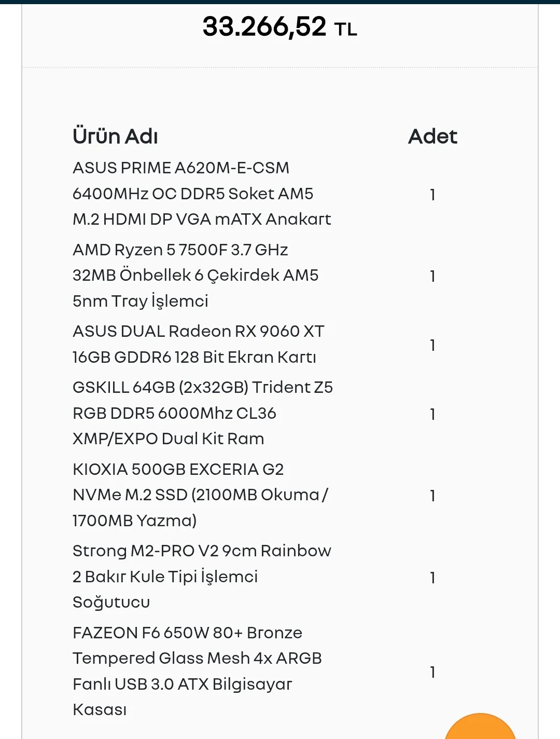Open Strong M2-PRO V2 cooler product
This screenshot has height=739, width=560.
(202, 576)
